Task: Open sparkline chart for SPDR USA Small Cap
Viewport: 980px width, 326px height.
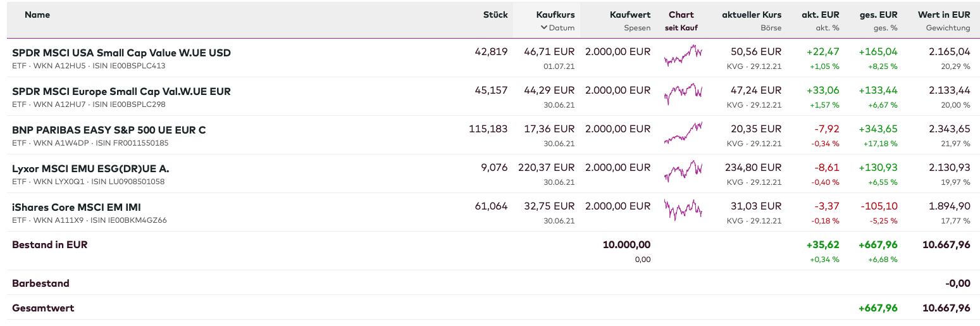Action: [683, 56]
